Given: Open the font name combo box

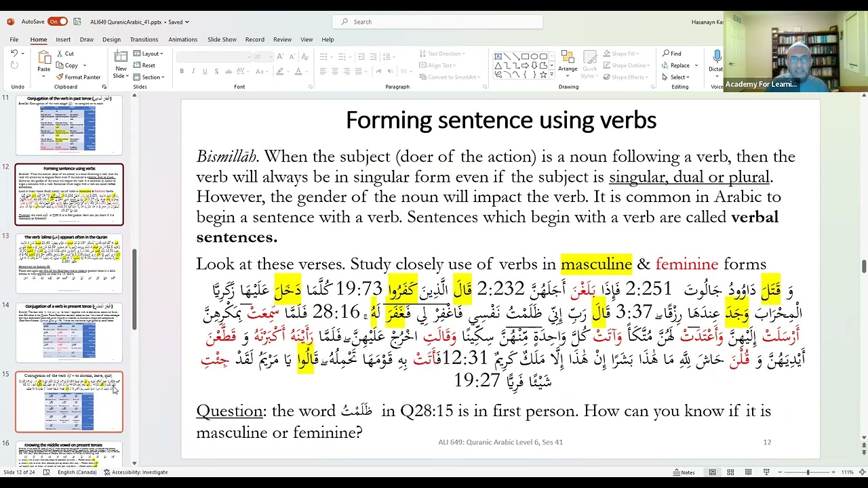Looking at the screenshot, I should (213, 57).
